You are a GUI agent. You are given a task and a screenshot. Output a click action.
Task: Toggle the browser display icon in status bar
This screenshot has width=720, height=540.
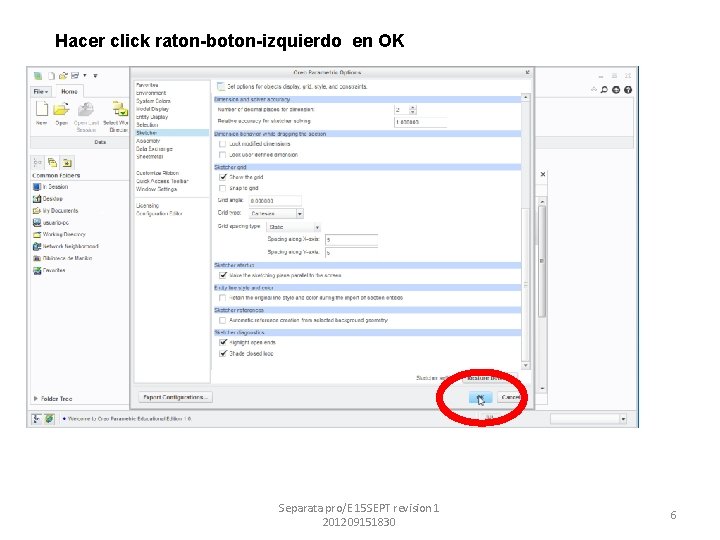(x=50, y=419)
